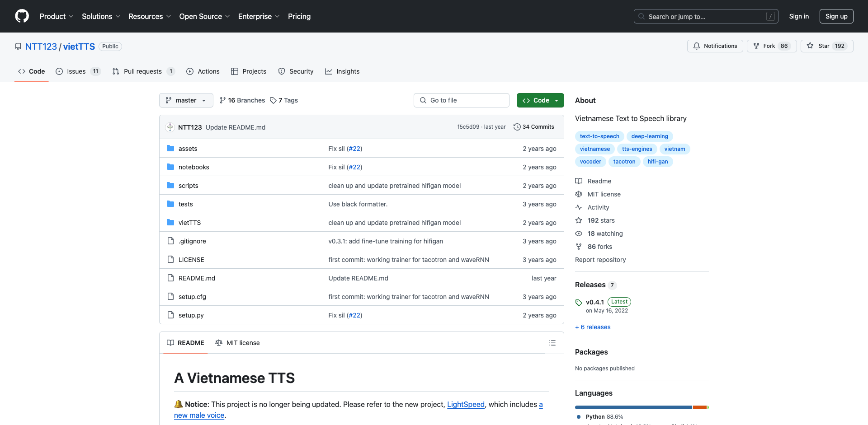This screenshot has width=868, height=425.
Task: Click the assets folder icon
Action: pyautogui.click(x=170, y=149)
